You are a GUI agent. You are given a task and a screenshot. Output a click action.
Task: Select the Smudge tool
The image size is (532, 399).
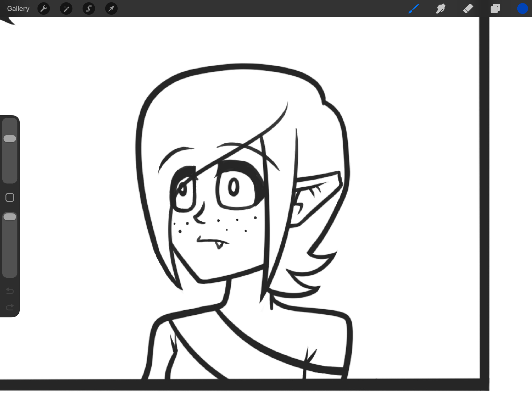pyautogui.click(x=441, y=9)
